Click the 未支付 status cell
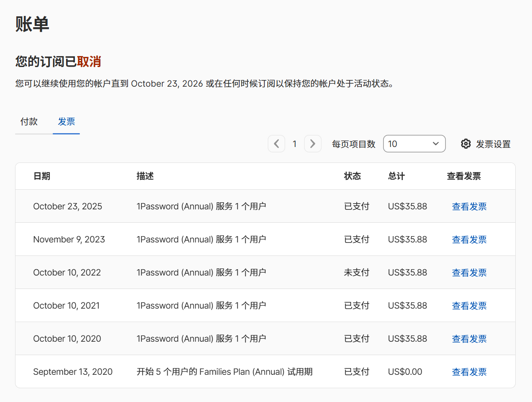This screenshot has width=532, height=402. coord(357,273)
